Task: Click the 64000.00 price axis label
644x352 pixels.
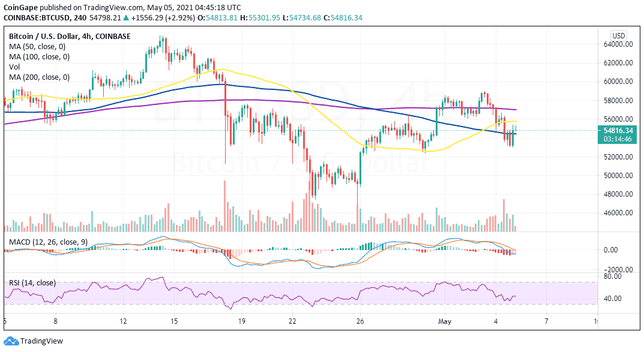Action: pos(618,44)
